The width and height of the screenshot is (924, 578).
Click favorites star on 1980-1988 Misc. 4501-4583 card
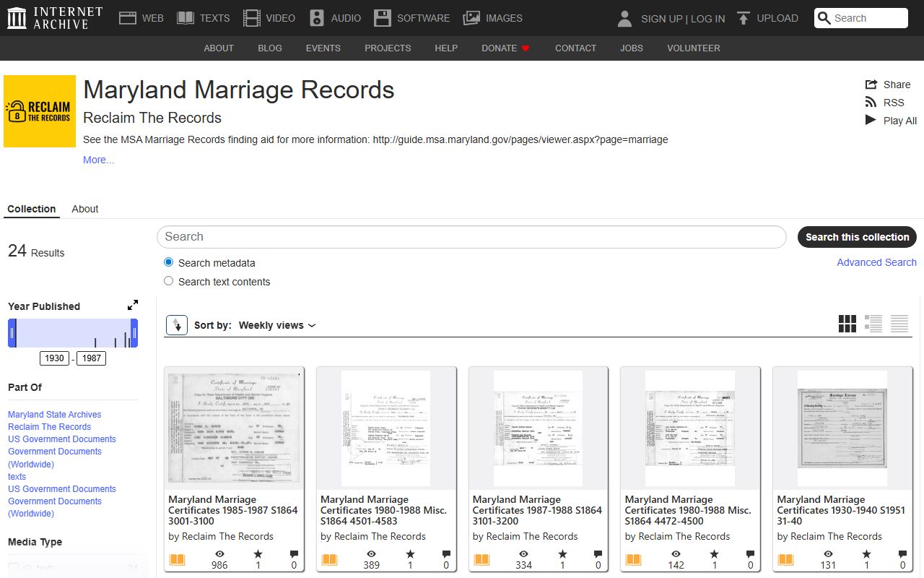coord(411,554)
